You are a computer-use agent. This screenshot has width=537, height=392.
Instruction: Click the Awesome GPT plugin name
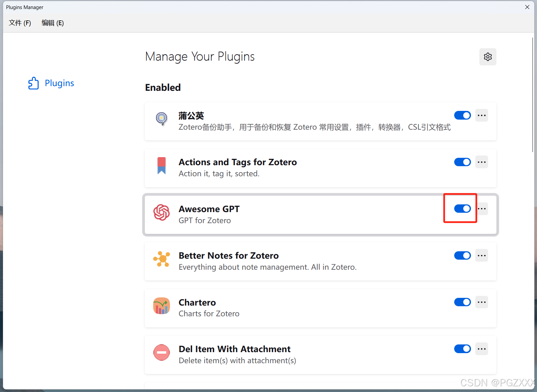click(x=209, y=209)
